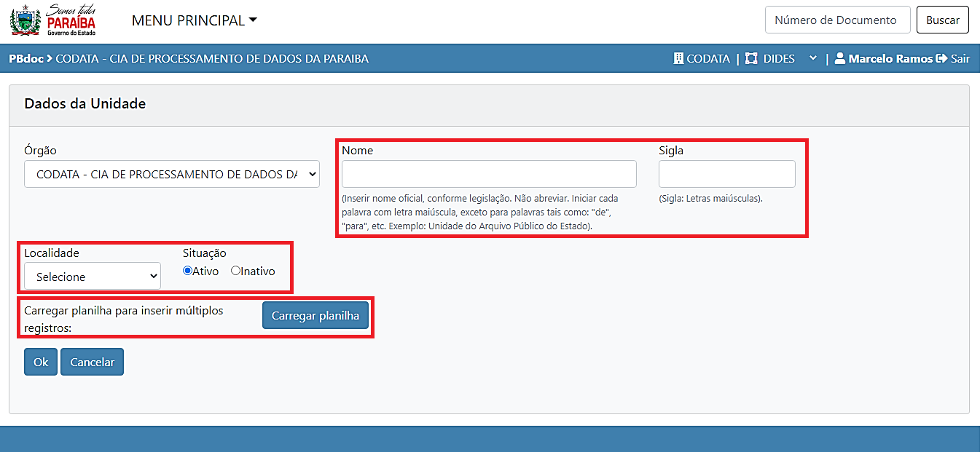Click the Marcelo Ramos user name
Viewport: 980px width, 452px height.
coord(890,58)
